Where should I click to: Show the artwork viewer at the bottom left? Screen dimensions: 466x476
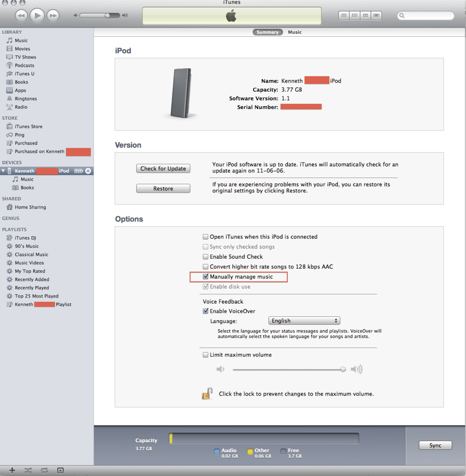pos(60,470)
